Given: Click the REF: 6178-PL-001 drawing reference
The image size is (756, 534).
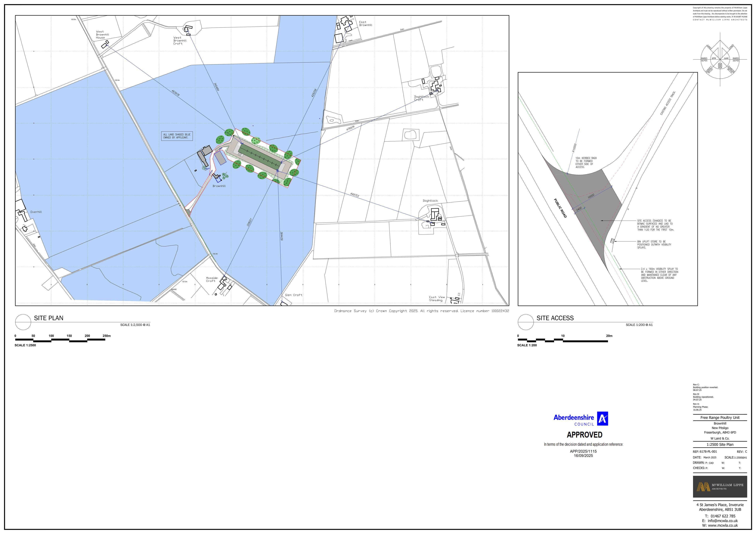Looking at the screenshot, I should point(705,452).
